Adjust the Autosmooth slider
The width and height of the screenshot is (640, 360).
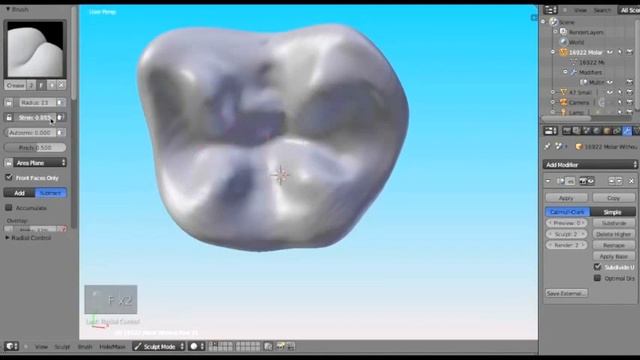(x=30, y=133)
